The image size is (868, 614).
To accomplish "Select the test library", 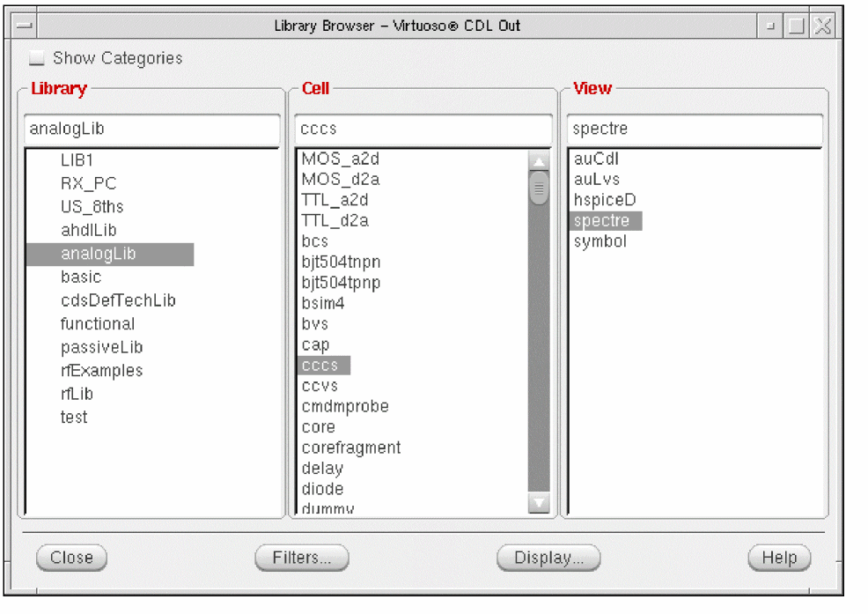I will [74, 418].
